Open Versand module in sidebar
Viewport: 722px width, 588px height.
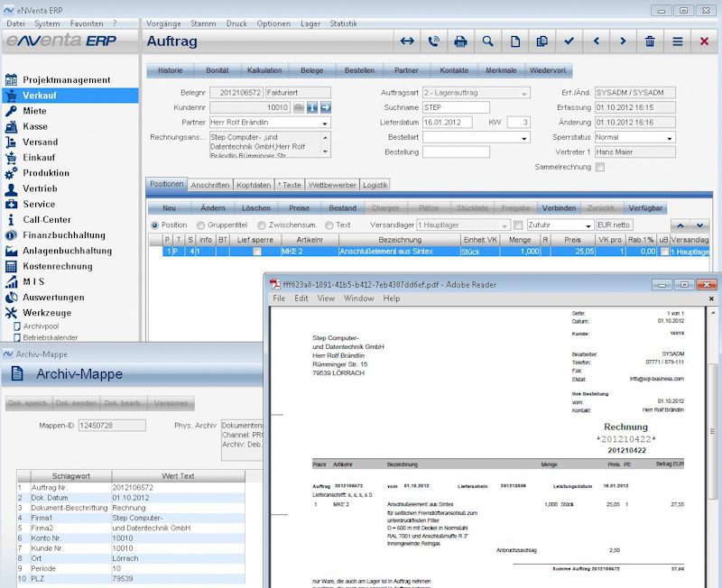coord(40,142)
